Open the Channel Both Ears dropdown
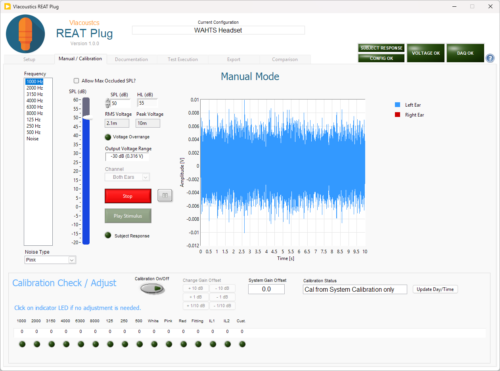The width and height of the screenshot is (500, 371). click(x=127, y=177)
